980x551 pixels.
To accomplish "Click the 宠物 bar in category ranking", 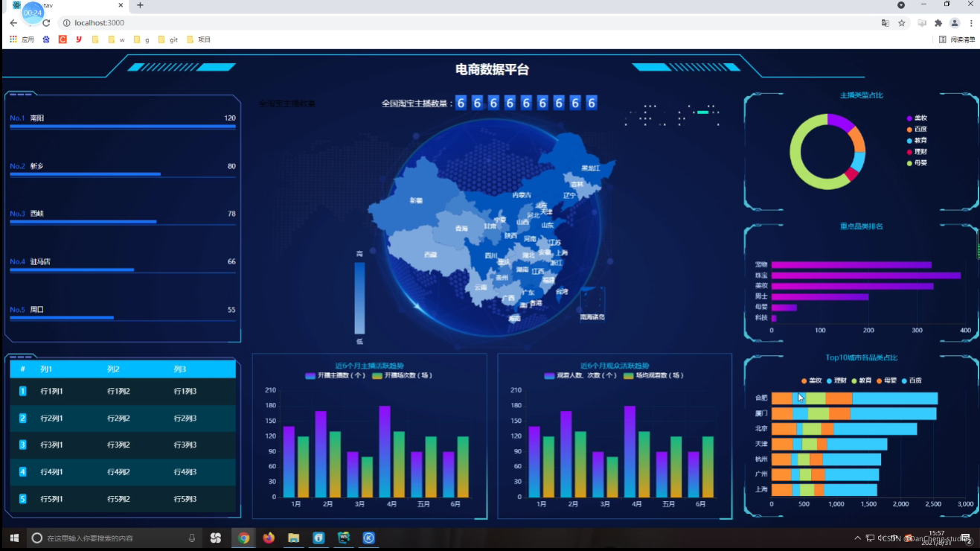I will [851, 264].
